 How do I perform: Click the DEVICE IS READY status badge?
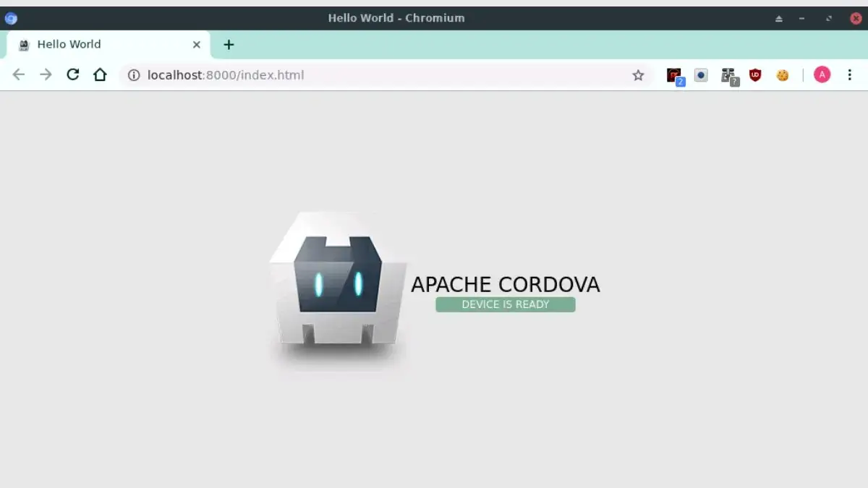(505, 304)
